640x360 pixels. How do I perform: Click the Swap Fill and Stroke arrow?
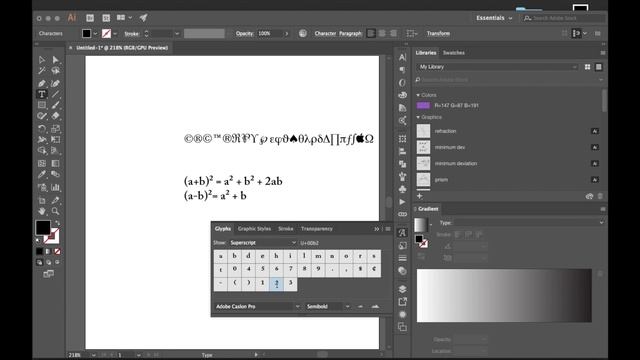(x=57, y=222)
